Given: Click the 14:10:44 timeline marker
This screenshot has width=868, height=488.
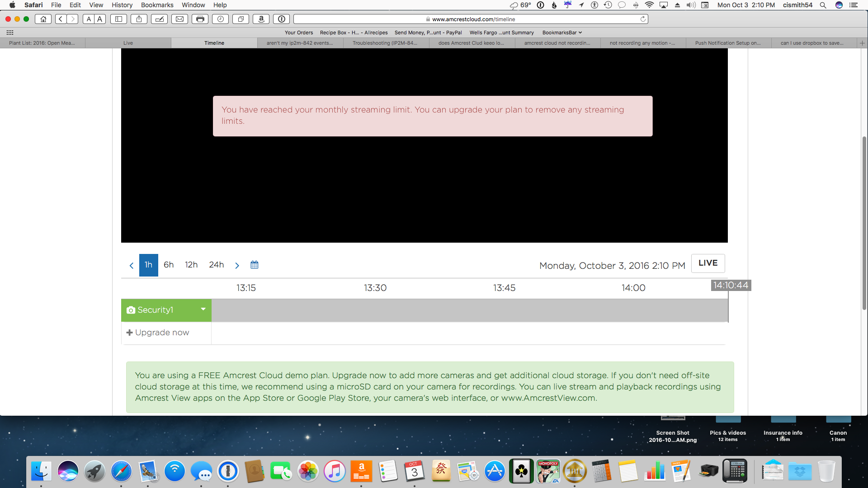Looking at the screenshot, I should 731,286.
